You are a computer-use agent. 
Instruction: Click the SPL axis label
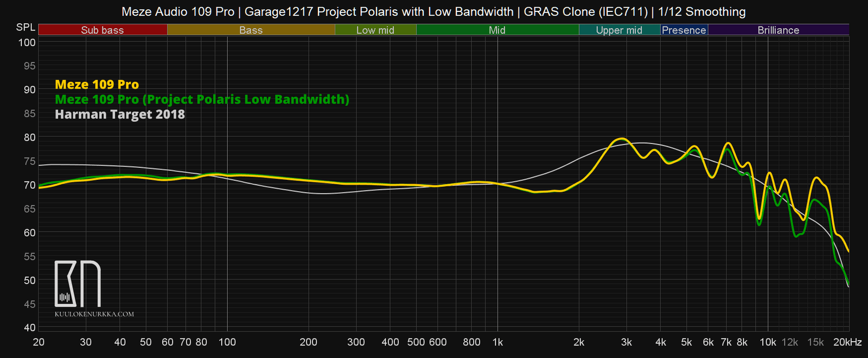tap(25, 28)
